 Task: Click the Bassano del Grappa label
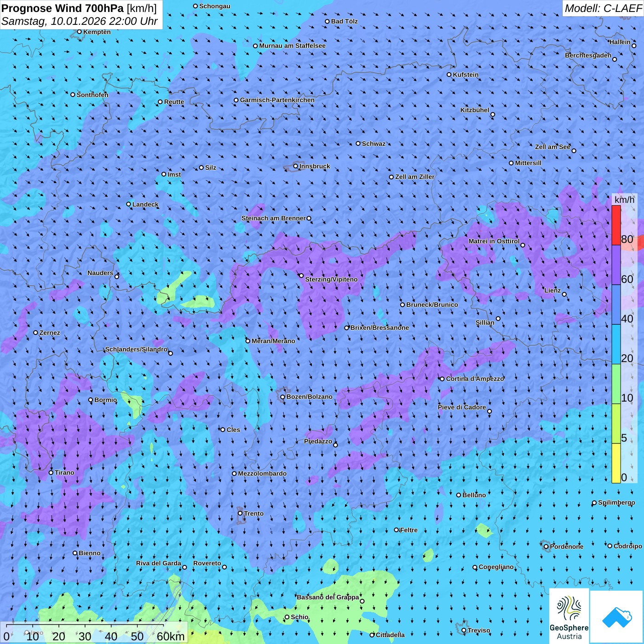point(328,597)
